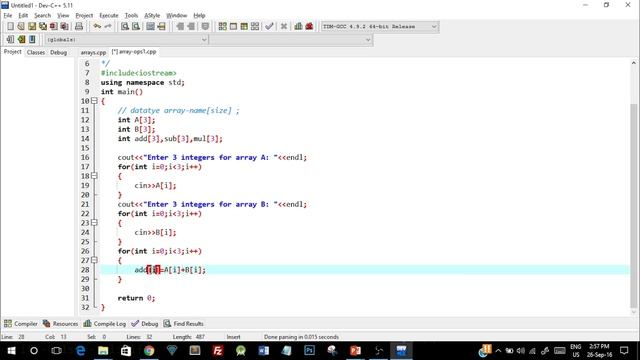
Task: Collapse the main() block at line 10
Action: (94, 101)
